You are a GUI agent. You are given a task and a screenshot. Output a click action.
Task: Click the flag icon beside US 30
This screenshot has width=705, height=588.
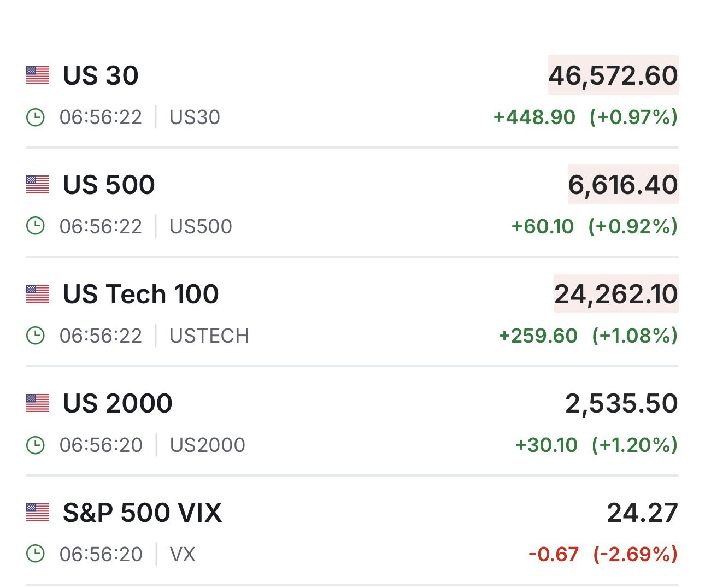click(38, 75)
